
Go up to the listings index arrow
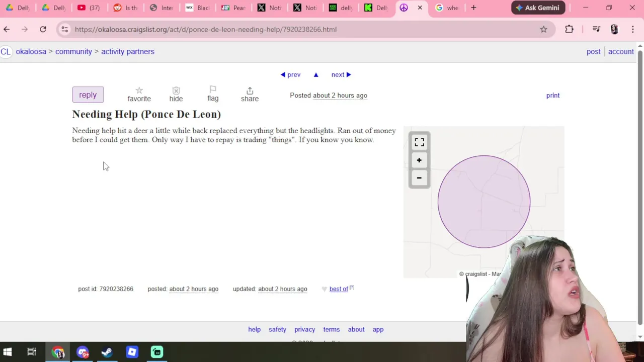(x=316, y=75)
